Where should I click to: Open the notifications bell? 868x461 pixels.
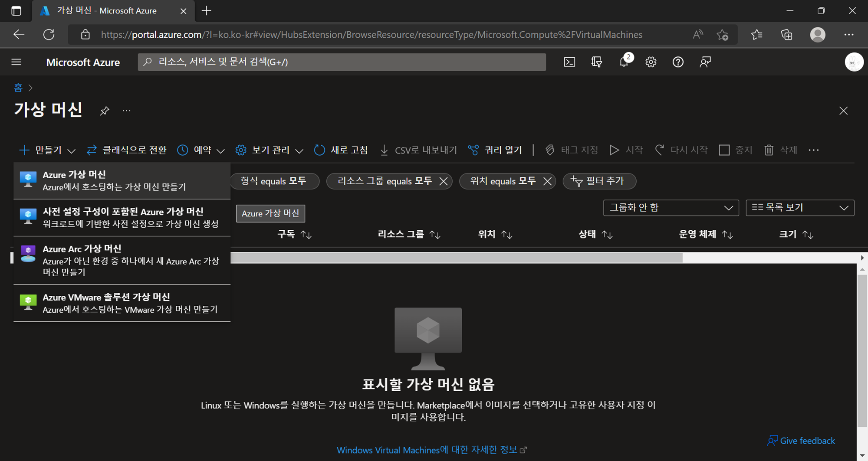click(x=624, y=62)
